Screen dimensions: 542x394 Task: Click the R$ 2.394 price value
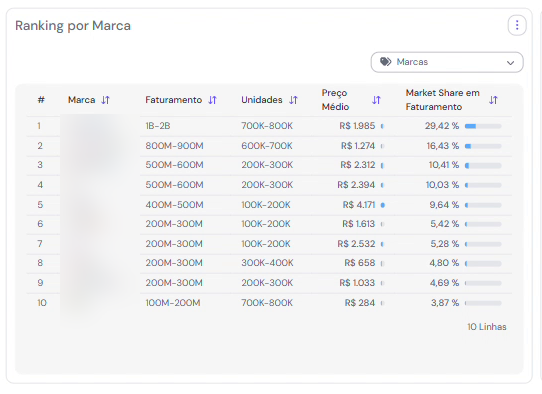356,185
